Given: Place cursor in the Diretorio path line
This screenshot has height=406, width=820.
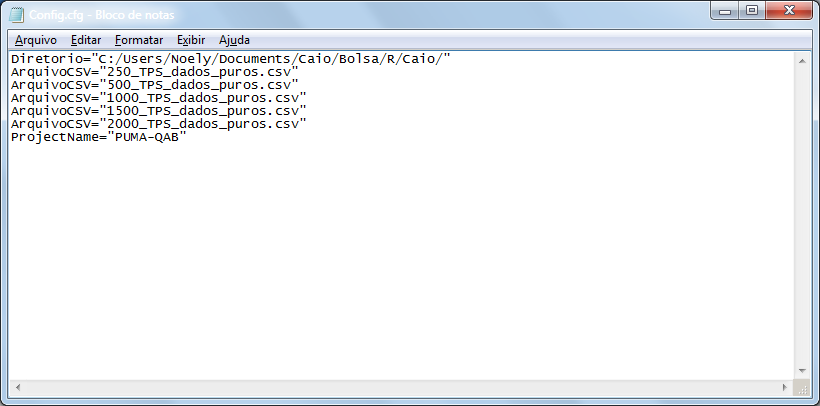Looking at the screenshot, I should (231, 59).
